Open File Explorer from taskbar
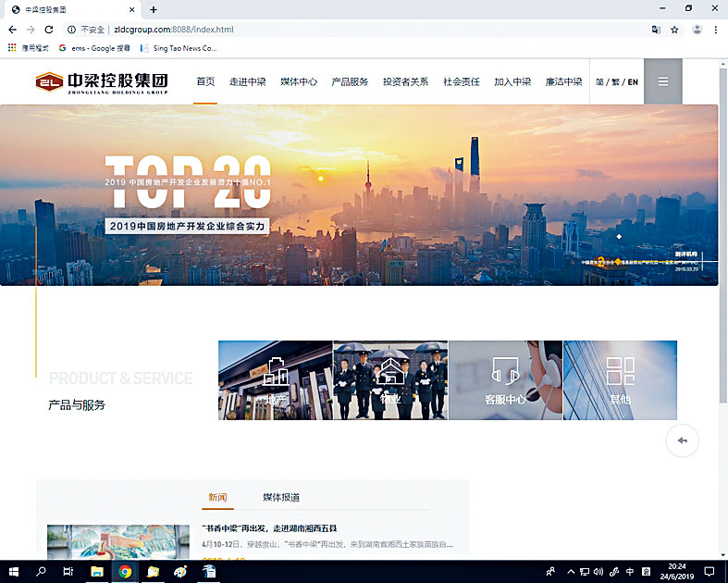Viewport: 728px width, 583px height. pos(96,571)
